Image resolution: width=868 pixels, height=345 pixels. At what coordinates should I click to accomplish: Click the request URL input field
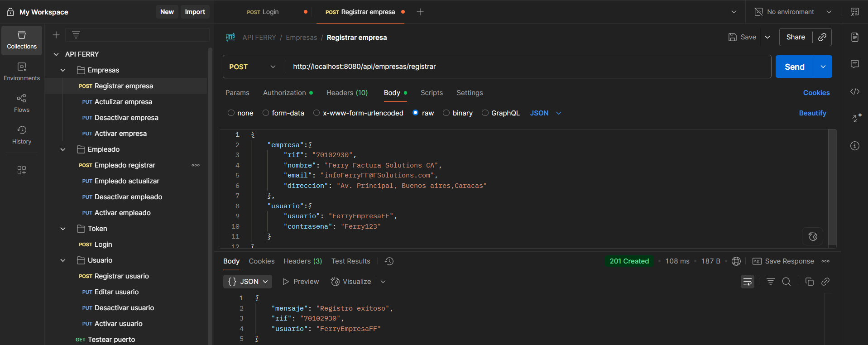pos(528,67)
